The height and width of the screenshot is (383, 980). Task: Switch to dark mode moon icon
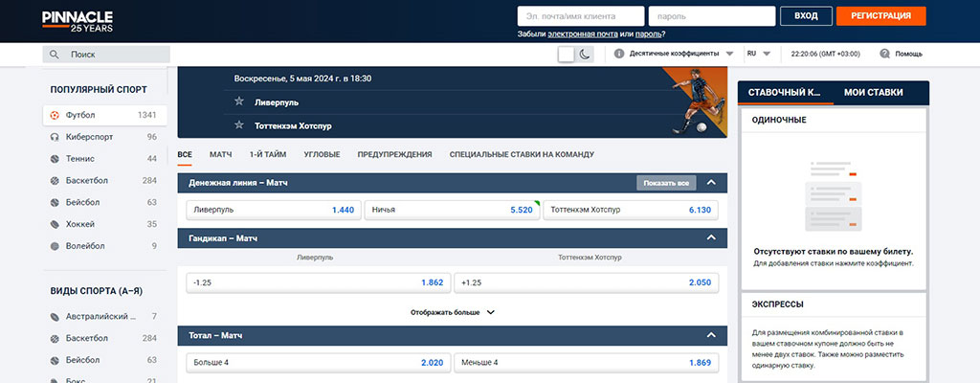[585, 55]
